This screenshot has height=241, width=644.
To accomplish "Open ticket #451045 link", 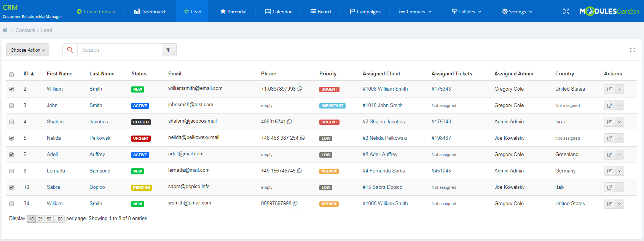I will 441,171.
